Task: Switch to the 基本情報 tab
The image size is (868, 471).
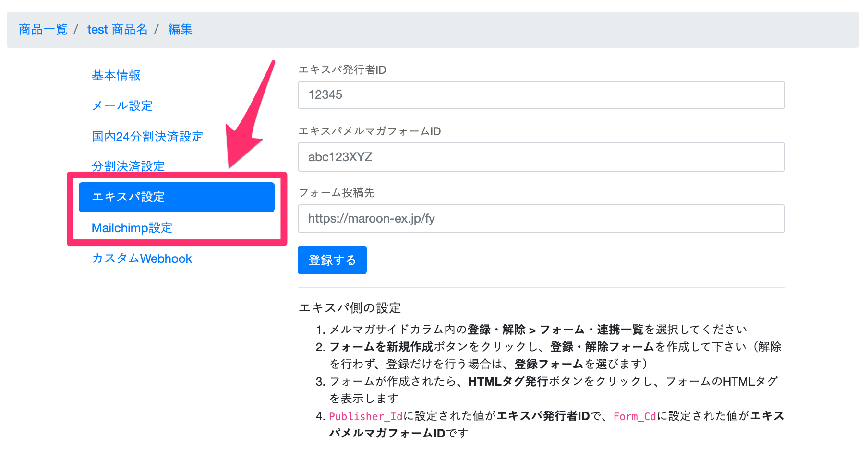Action: (x=116, y=75)
